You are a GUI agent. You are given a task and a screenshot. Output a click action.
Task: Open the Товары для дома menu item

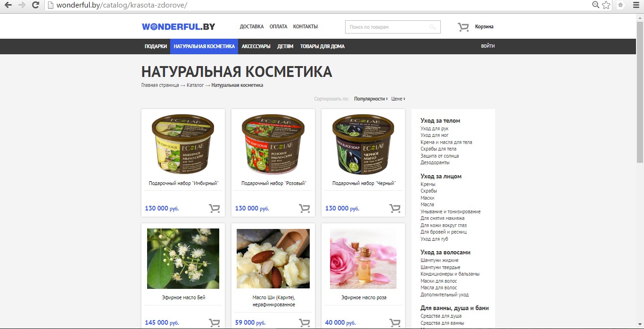[x=322, y=46]
